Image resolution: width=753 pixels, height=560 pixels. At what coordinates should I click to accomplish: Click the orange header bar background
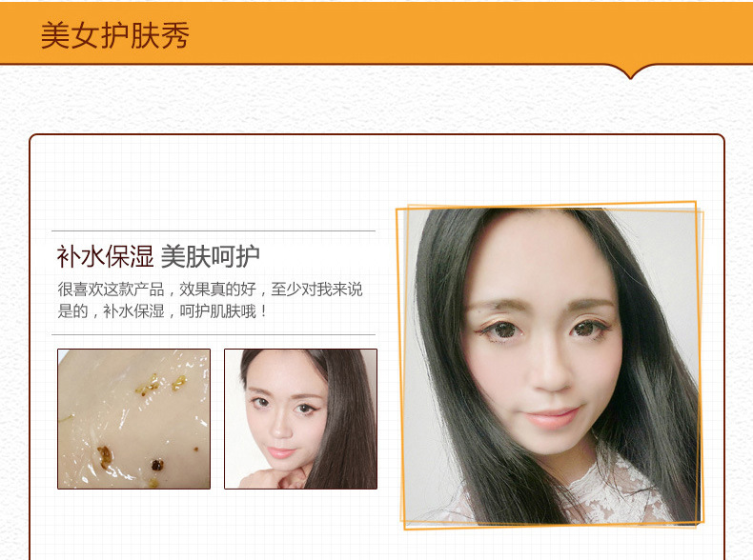(x=432, y=33)
